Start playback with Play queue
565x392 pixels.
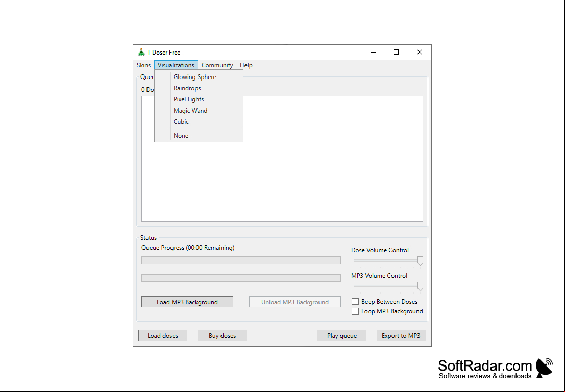pyautogui.click(x=341, y=335)
